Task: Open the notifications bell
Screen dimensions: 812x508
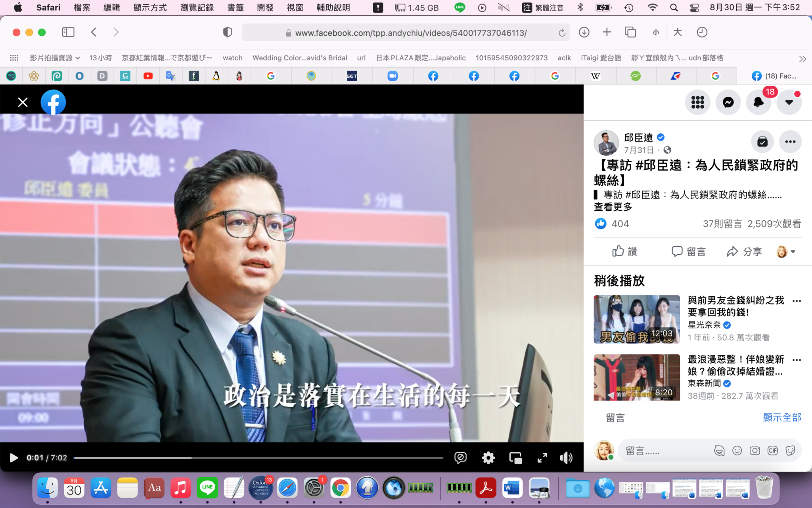Action: [x=758, y=102]
